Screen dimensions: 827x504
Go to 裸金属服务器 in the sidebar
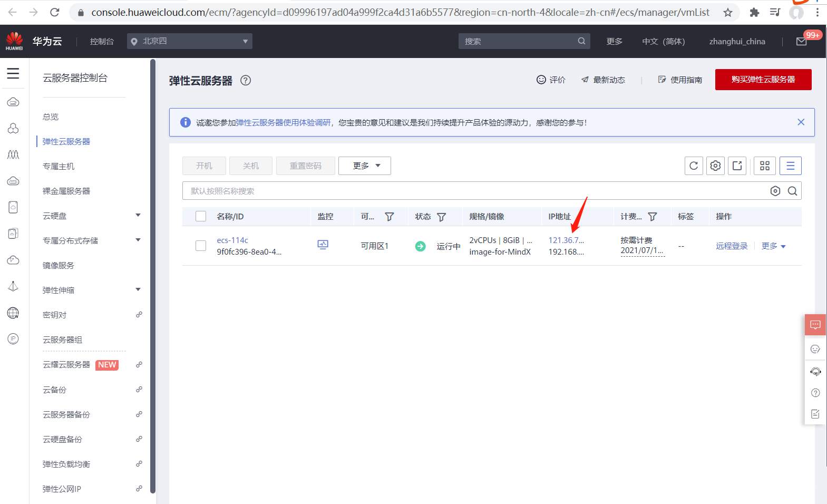pyautogui.click(x=66, y=191)
